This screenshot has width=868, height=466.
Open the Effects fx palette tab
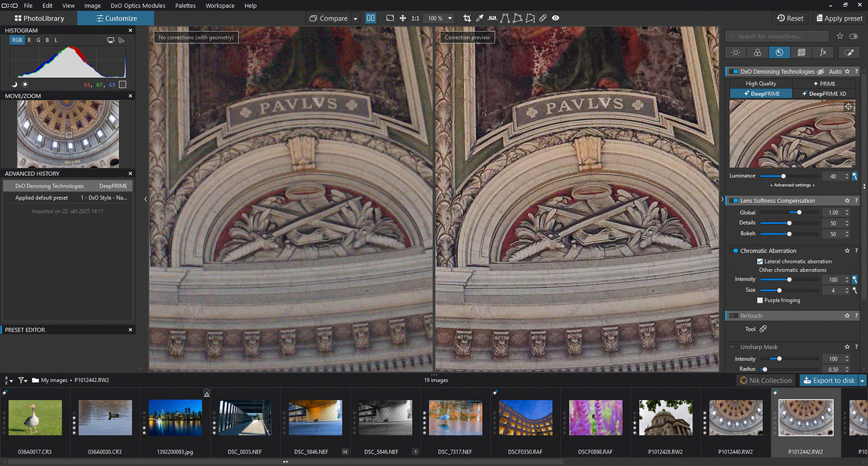tap(823, 53)
